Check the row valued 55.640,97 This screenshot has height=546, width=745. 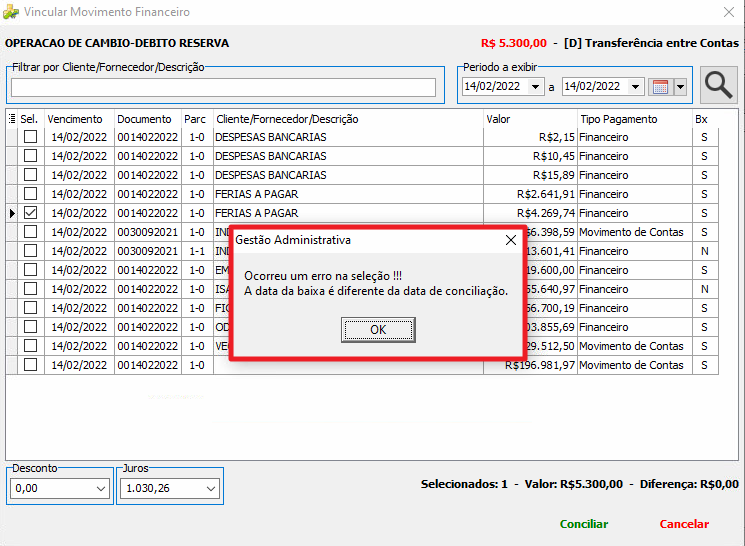click(30, 289)
